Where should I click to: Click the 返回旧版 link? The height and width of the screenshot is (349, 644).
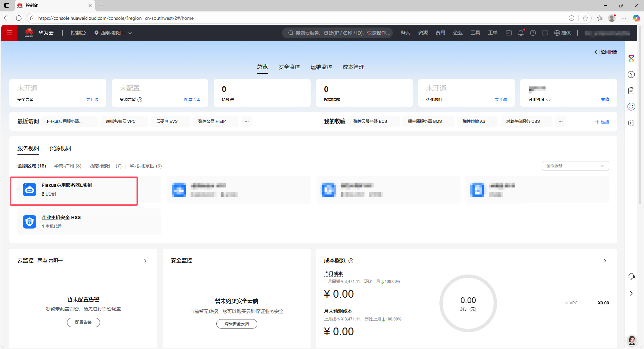[606, 52]
